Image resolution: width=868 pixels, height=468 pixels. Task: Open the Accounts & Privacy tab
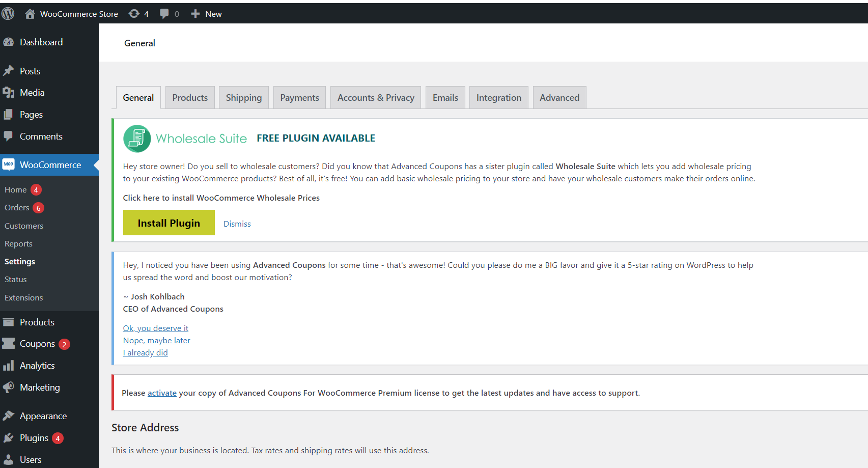click(x=376, y=97)
